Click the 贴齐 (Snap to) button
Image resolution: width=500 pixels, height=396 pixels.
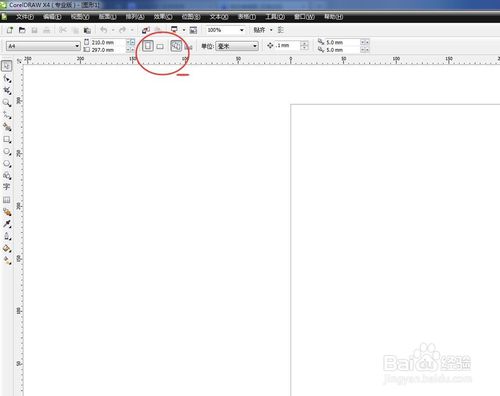(259, 30)
